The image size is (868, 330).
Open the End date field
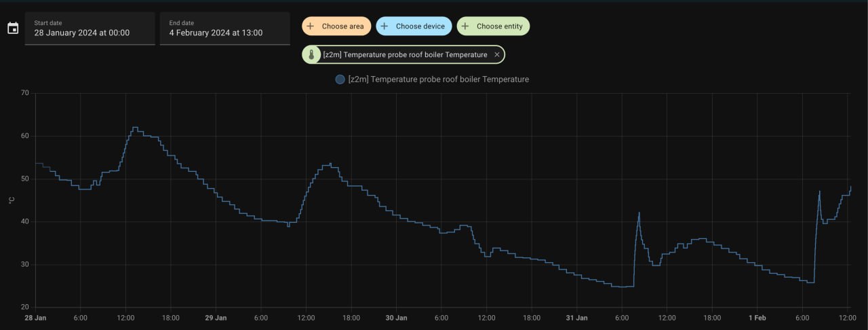(x=224, y=29)
